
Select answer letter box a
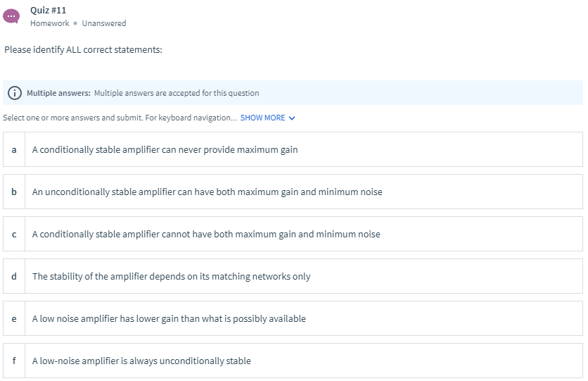[x=14, y=150]
